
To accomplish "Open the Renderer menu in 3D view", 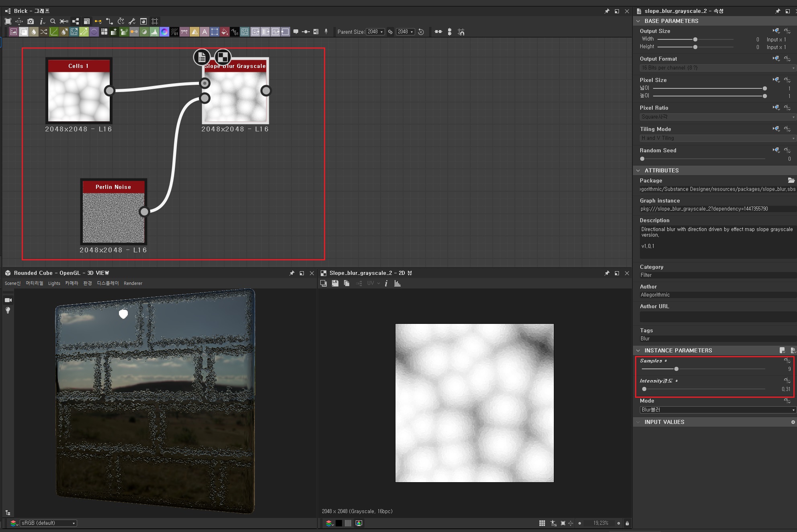I will pos(133,283).
